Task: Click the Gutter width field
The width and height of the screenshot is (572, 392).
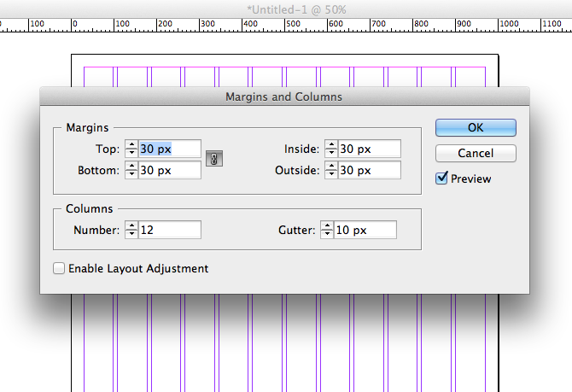Action: (365, 229)
